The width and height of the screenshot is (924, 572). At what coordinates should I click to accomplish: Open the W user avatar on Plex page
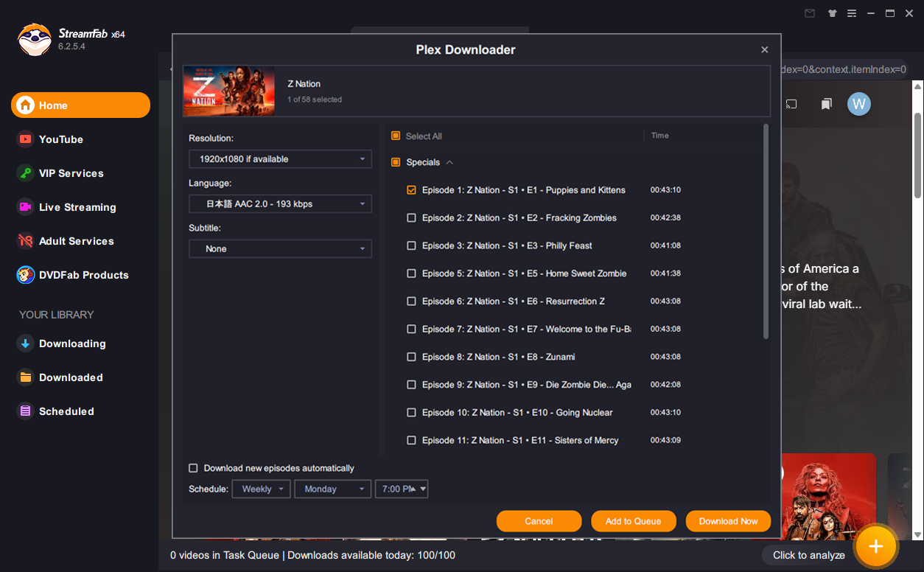(x=858, y=104)
